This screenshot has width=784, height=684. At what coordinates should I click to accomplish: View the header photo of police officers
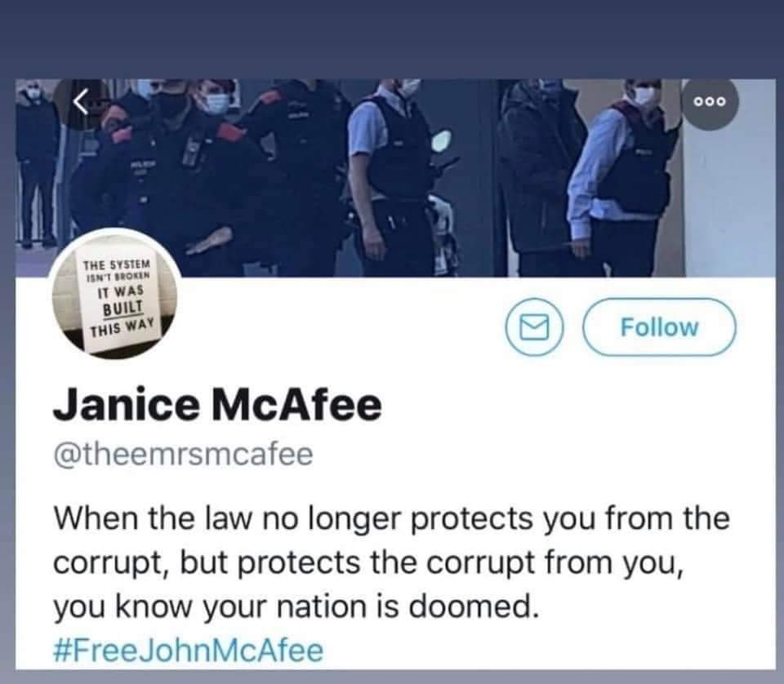(x=395, y=178)
